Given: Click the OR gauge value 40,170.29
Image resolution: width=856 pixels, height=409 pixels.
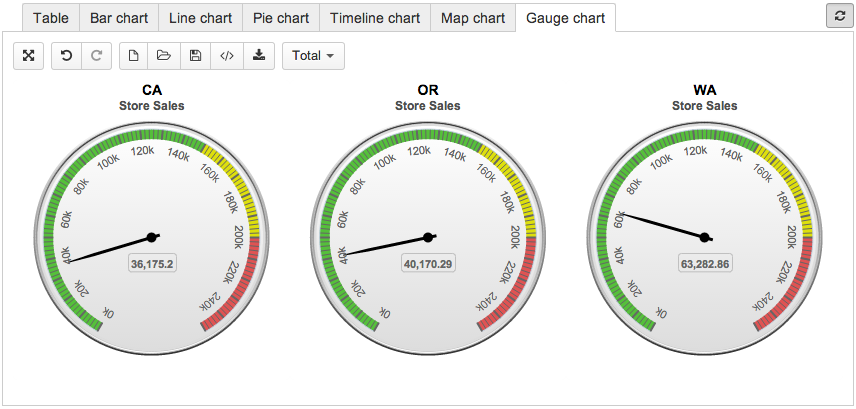Looking at the screenshot, I should click(x=428, y=264).
